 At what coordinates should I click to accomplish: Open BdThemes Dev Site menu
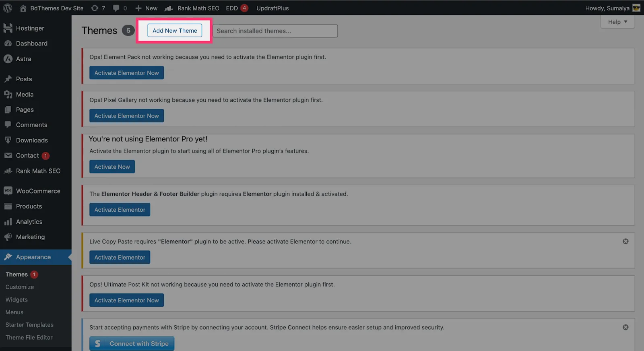[52, 8]
